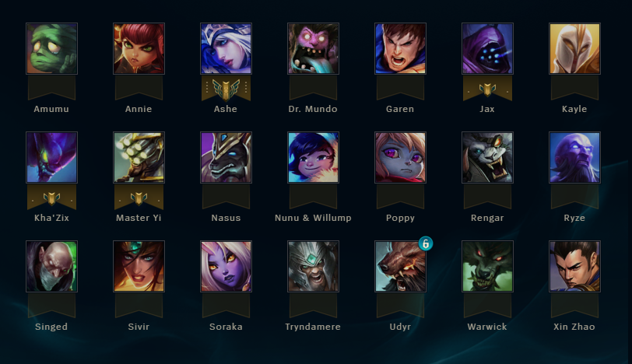632x364 pixels.
Task: Pick Garen's champion icon
Action: 400,49
